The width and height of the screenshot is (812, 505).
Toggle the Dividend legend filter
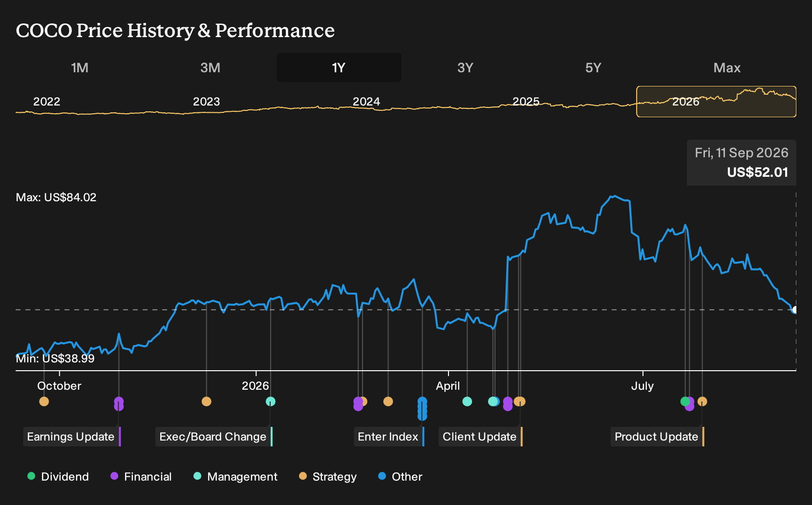pyautogui.click(x=58, y=477)
